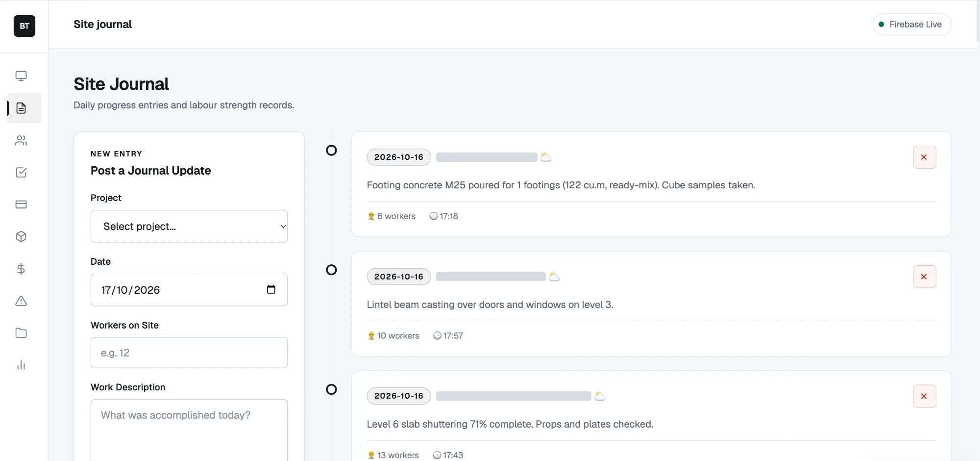Click the date badge on slab shuttering entry

point(399,396)
